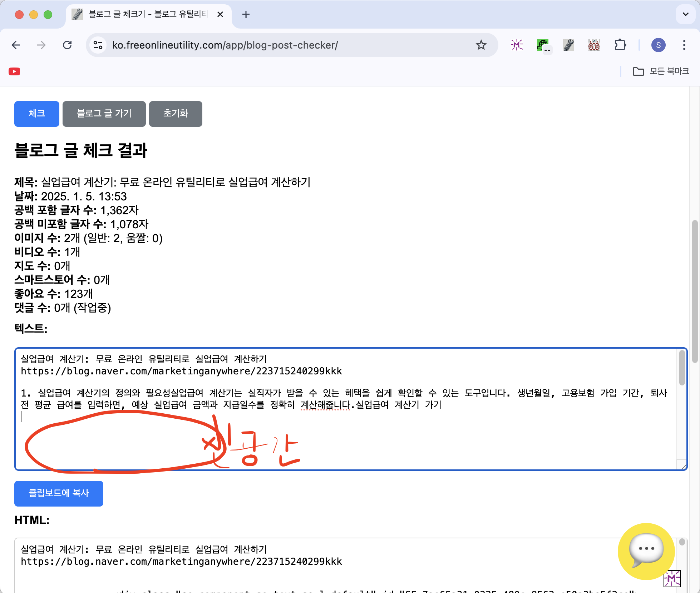The width and height of the screenshot is (700, 593).
Task: Open the browser Extensions puzzle icon
Action: pos(620,45)
